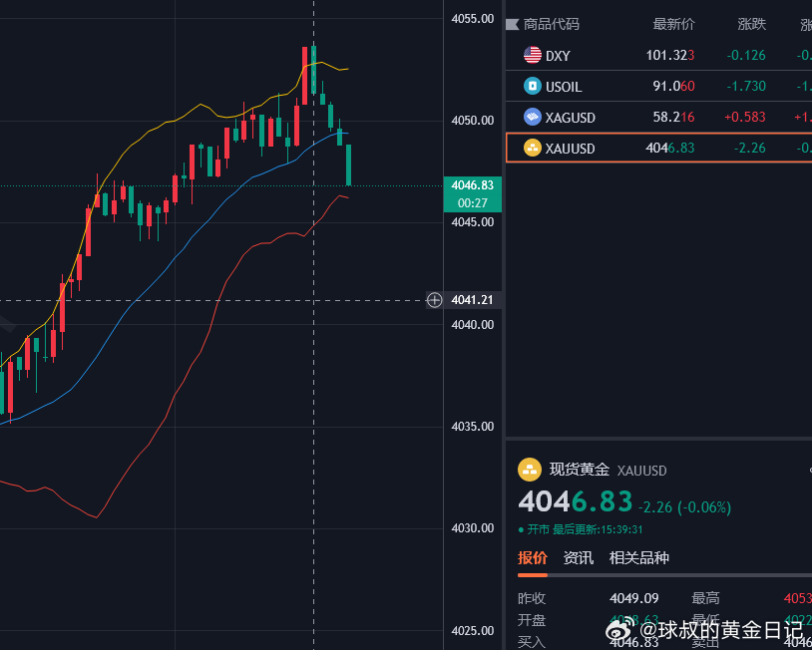812x650 pixels.
Task: Click the crosshair price label 4041.21
Action: click(472, 300)
